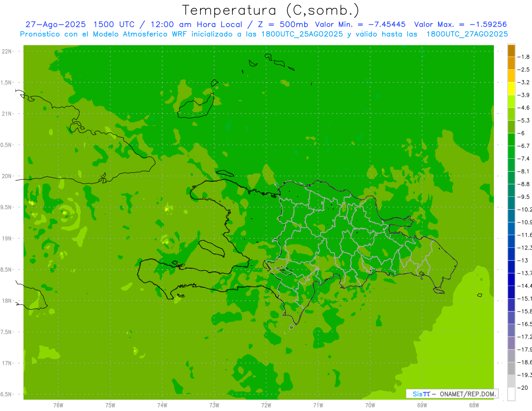Click colorbar value "-5.3"
Viewport: 532px width, 411px height.
pyautogui.click(x=524, y=121)
